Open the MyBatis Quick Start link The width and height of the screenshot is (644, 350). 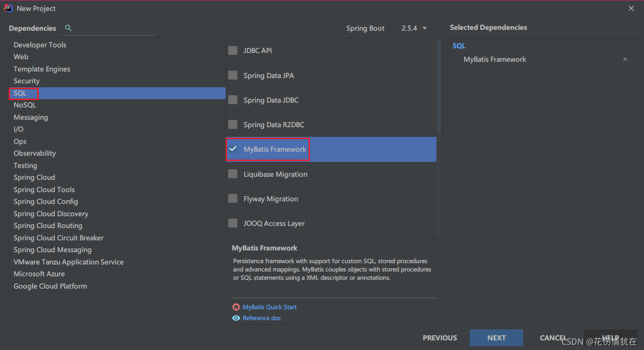coord(270,307)
